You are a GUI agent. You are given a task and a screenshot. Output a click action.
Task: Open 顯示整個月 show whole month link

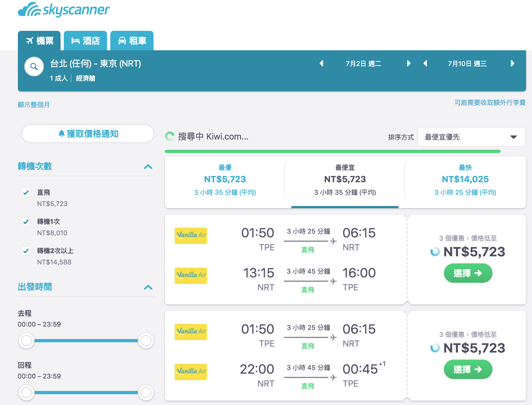(x=34, y=105)
